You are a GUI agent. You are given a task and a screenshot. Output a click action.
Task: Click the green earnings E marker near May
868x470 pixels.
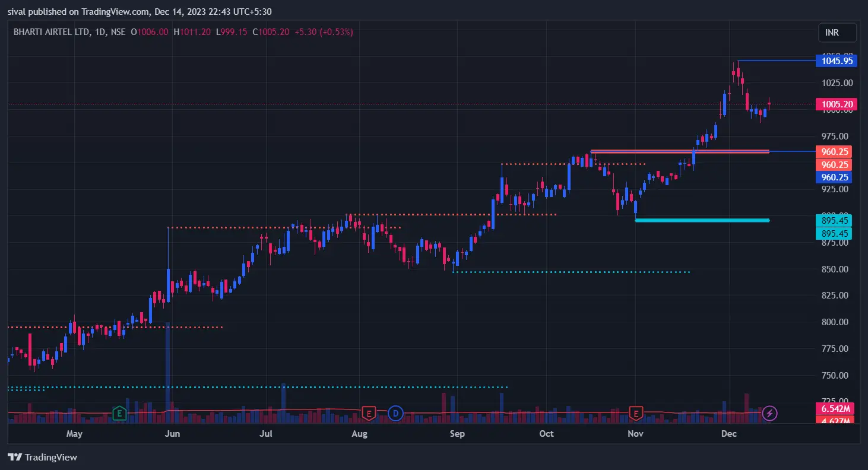[119, 412]
